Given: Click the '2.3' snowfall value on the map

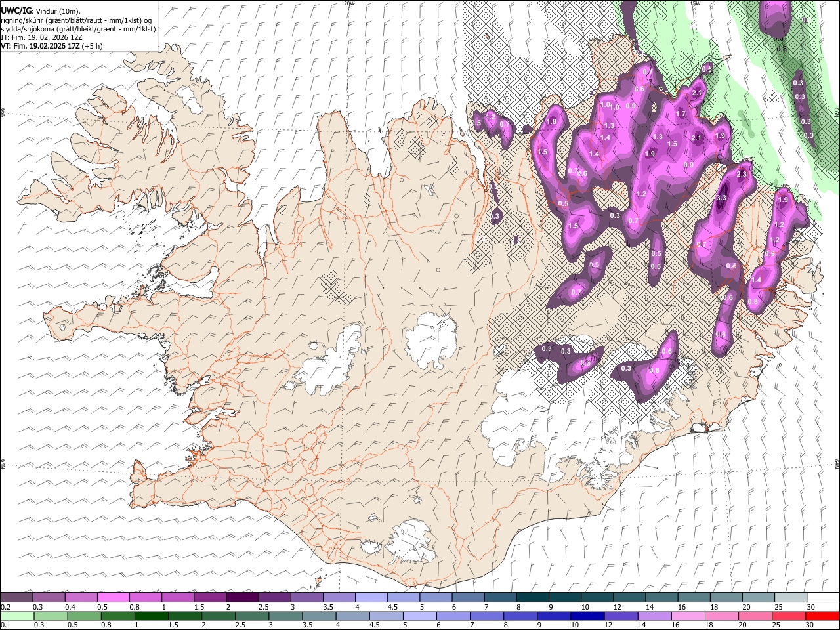Looking at the screenshot, I should 742,175.
